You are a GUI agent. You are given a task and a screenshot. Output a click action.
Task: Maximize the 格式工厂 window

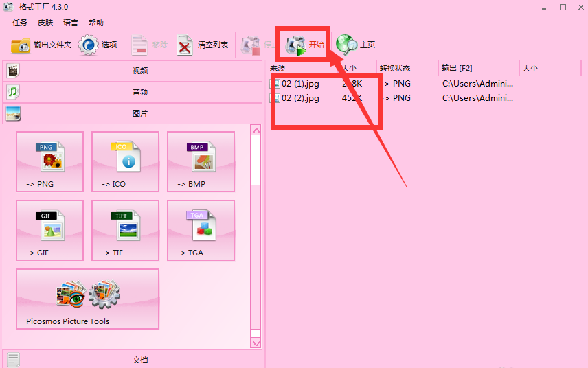pos(563,7)
